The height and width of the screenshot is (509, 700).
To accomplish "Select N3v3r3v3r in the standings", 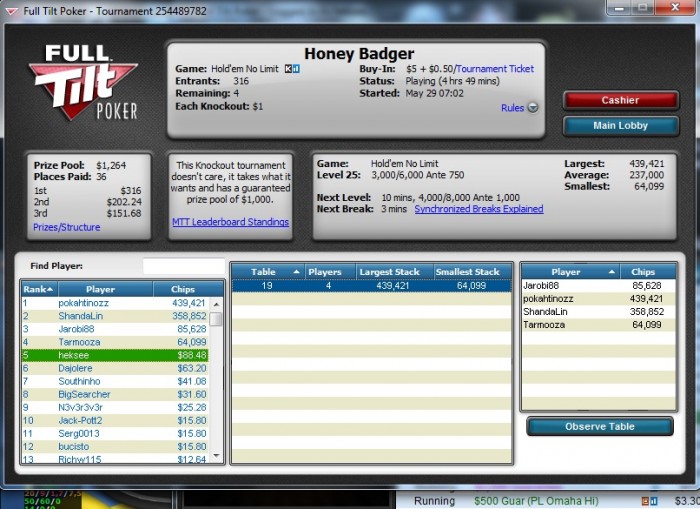I will coord(115,407).
